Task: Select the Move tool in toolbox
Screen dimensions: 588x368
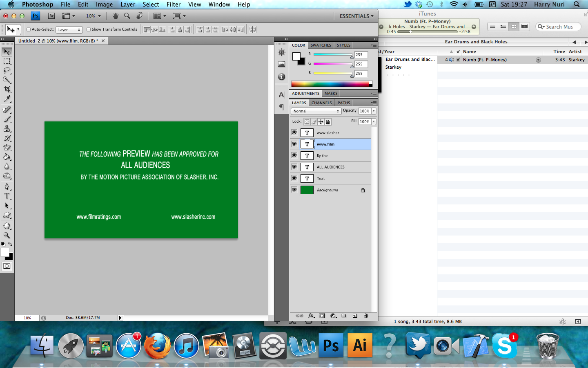Action: coord(7,52)
